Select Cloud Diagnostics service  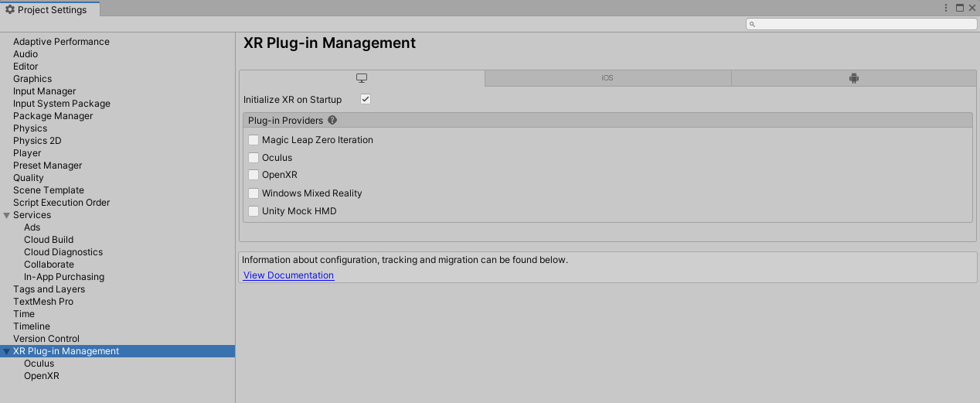63,252
